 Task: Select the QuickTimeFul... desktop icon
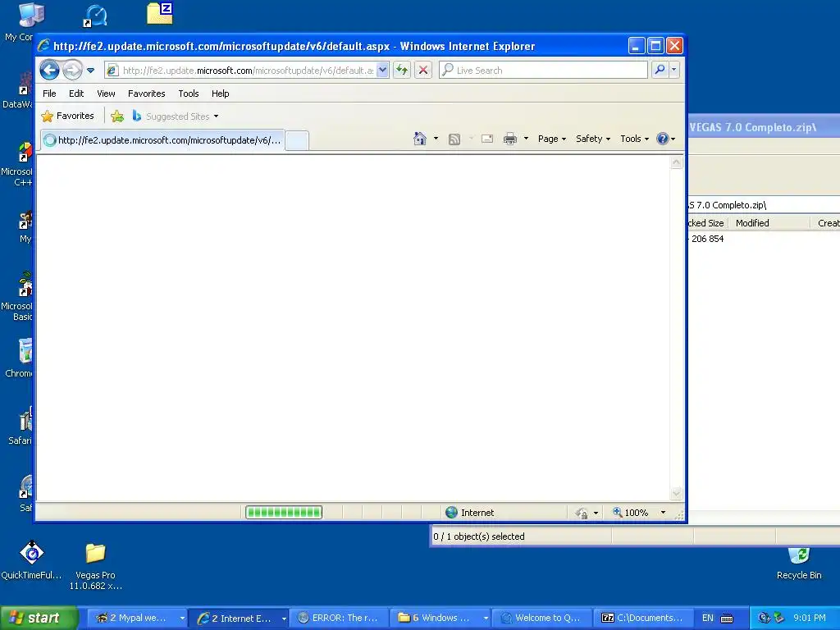[x=32, y=560]
